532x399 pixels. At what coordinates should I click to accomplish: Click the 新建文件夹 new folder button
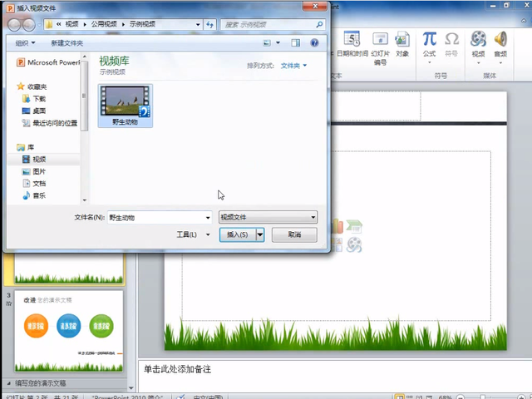click(67, 42)
